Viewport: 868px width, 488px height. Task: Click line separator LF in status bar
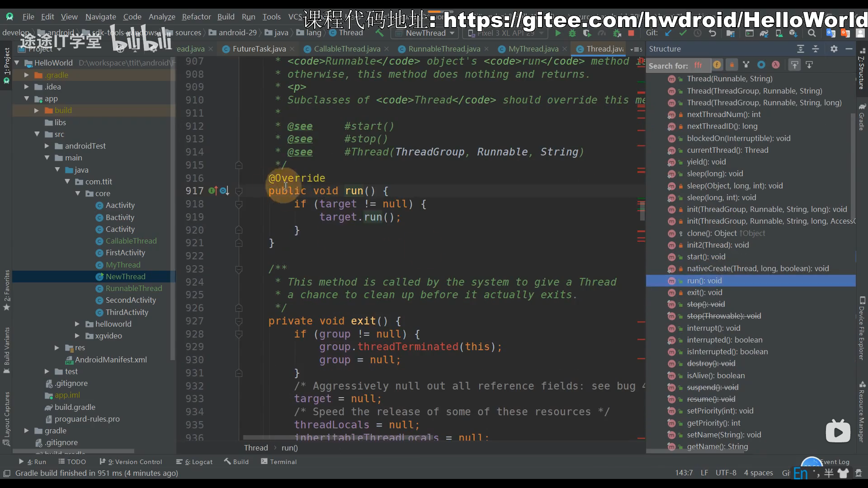pos(704,473)
